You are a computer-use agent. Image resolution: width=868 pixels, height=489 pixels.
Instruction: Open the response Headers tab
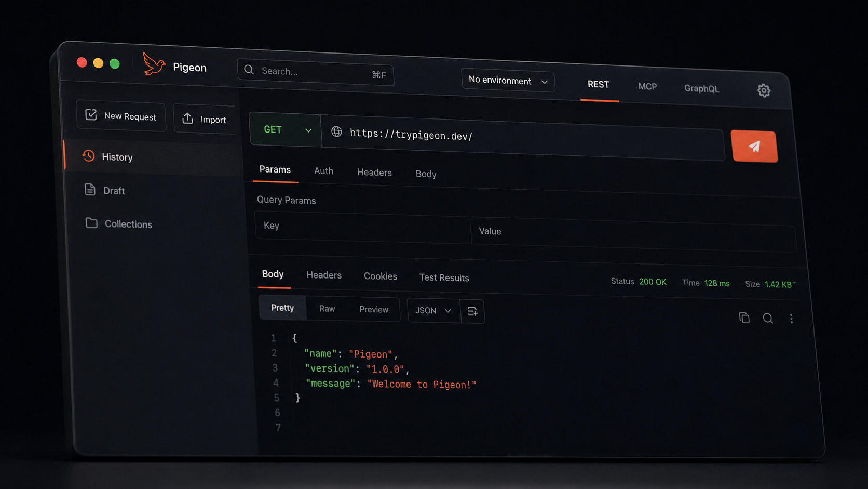324,275
